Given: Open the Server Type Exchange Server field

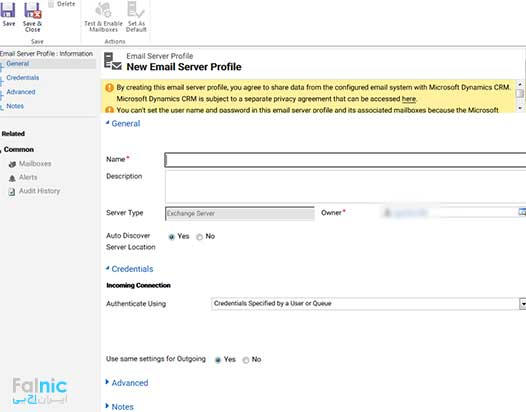Looking at the screenshot, I should [x=240, y=213].
